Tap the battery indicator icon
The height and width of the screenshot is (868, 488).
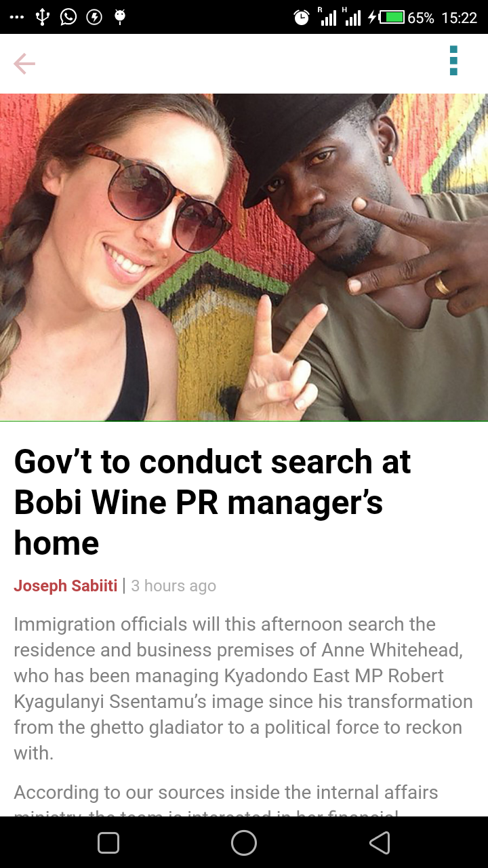[x=391, y=18]
